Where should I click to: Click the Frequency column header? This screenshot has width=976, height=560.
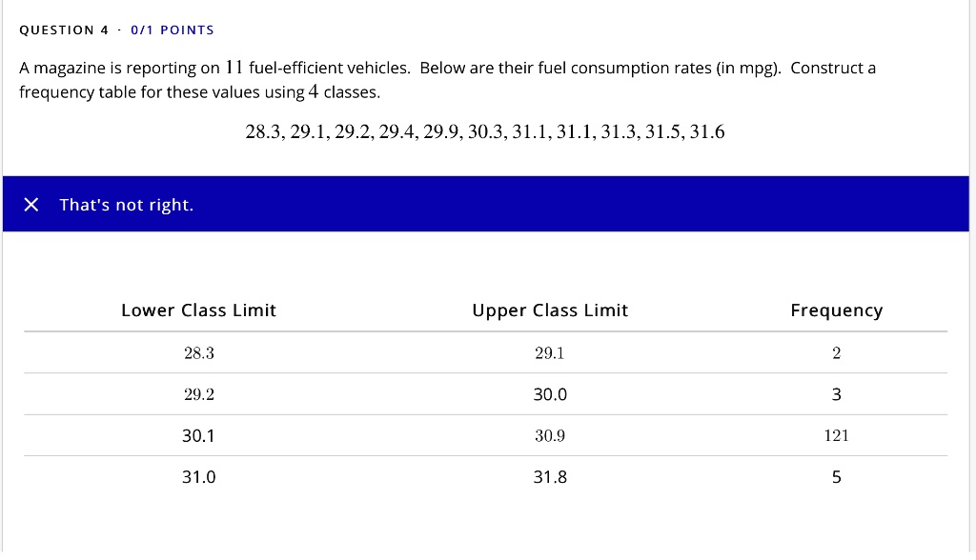836,310
